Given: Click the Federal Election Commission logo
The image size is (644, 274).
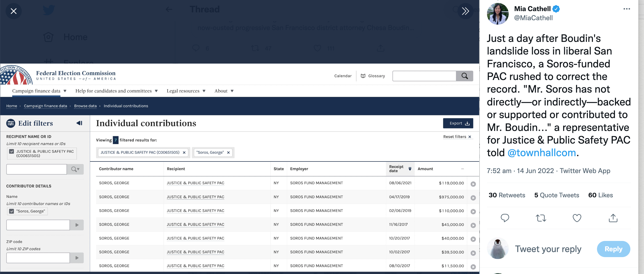Looking at the screenshot, I should coord(16,75).
